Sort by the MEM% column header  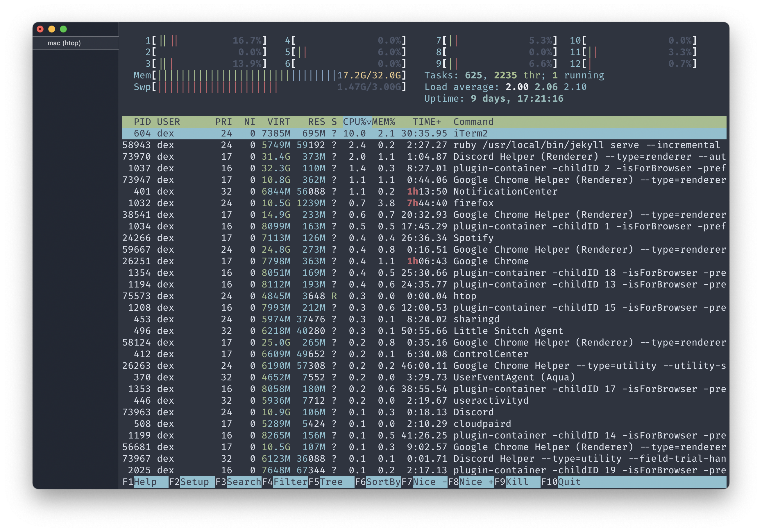(x=383, y=122)
